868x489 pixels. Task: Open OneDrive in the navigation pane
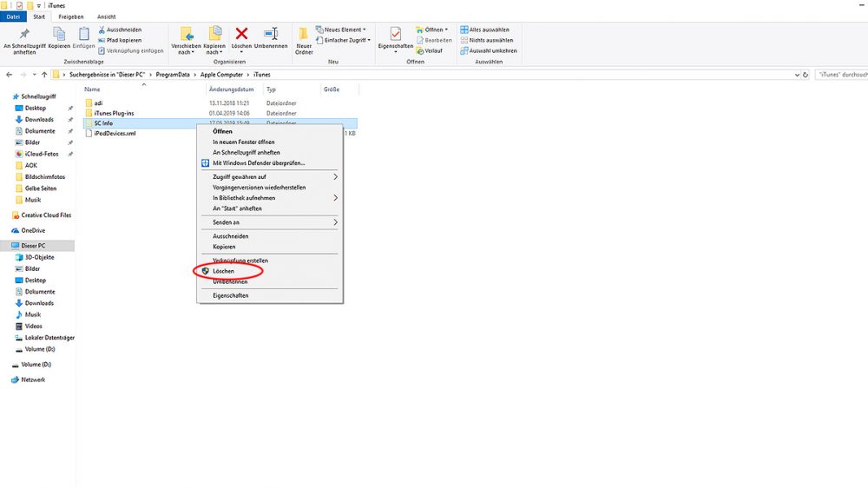click(x=33, y=230)
